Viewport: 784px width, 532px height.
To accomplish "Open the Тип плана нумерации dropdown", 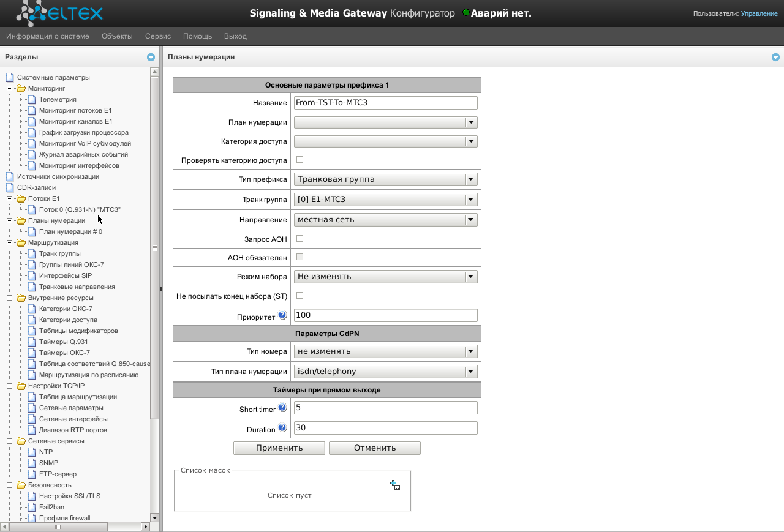I will point(386,372).
